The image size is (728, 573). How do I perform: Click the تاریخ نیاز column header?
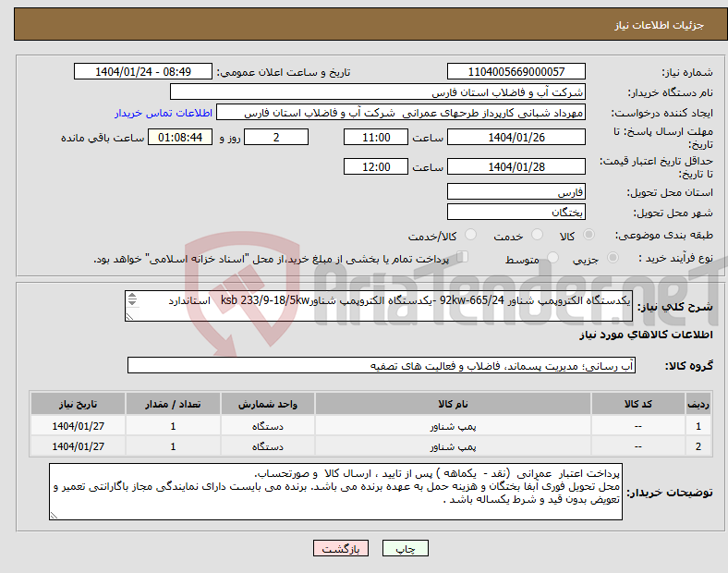click(x=78, y=404)
